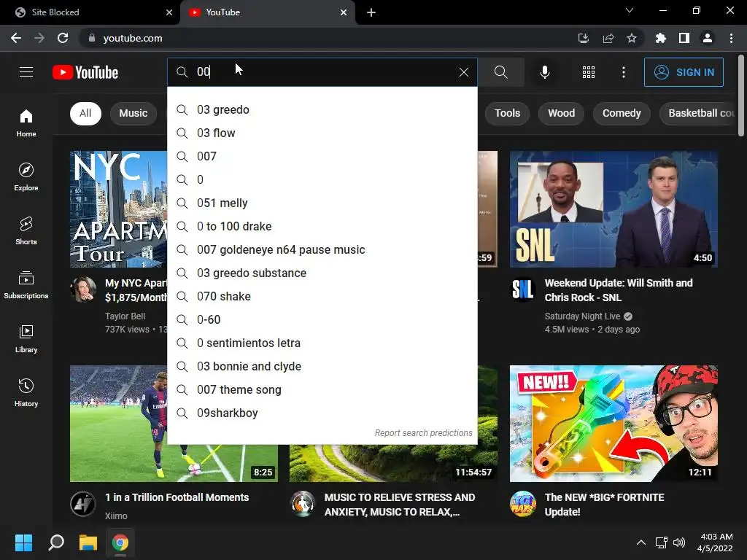Screen dimensions: 747x560
Task: Open the YouTube hamburger guide menu
Action: tap(26, 72)
